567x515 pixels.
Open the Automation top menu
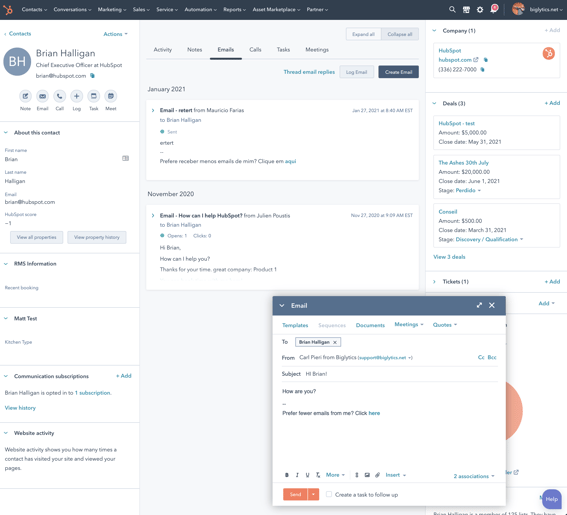tap(200, 9)
